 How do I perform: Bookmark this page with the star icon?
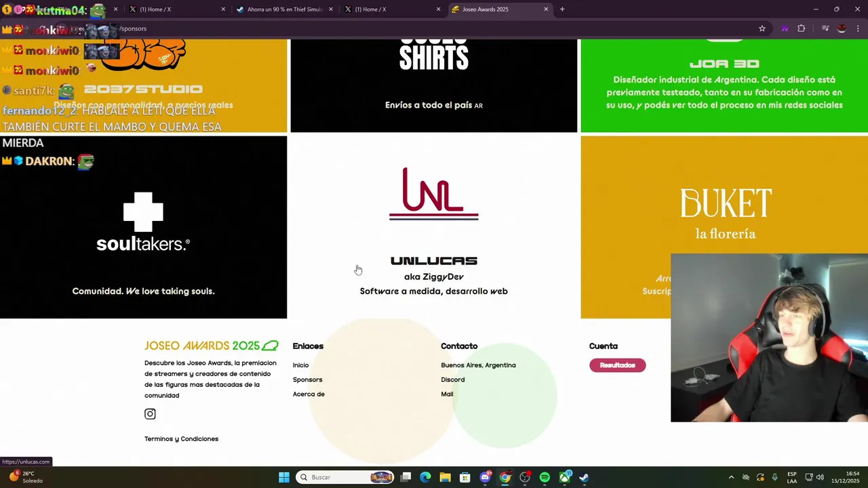coord(762,28)
